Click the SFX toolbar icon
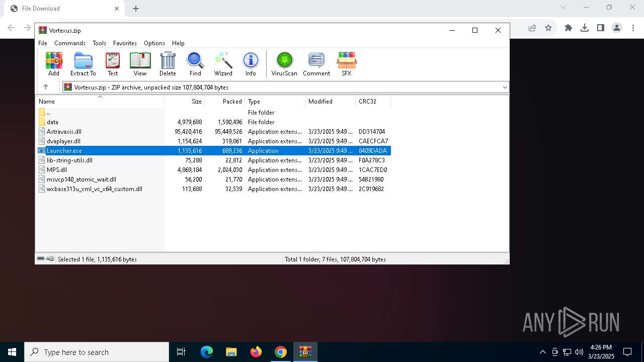This screenshot has height=362, width=644. tap(347, 64)
